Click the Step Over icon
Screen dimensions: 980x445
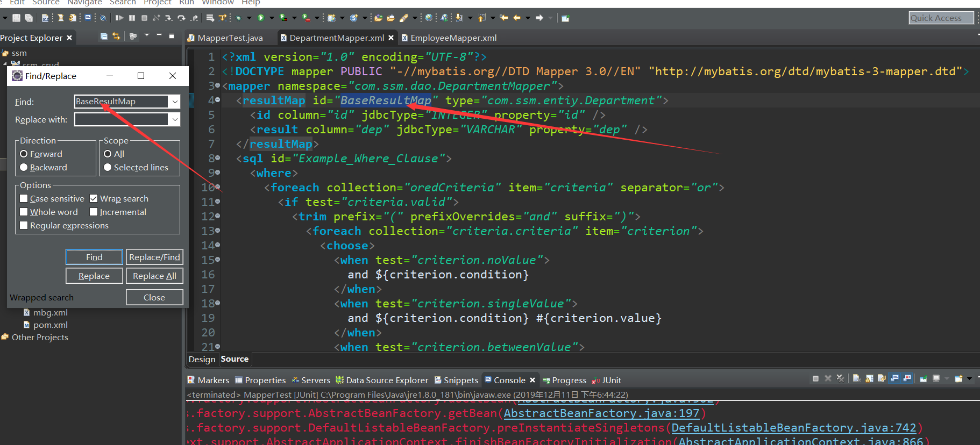click(x=181, y=18)
